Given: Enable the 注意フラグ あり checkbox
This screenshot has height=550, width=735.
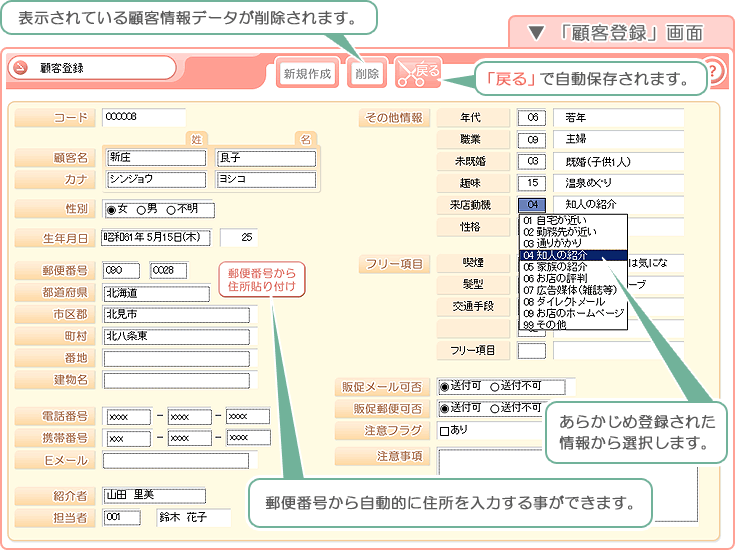Looking at the screenshot, I should (x=445, y=431).
